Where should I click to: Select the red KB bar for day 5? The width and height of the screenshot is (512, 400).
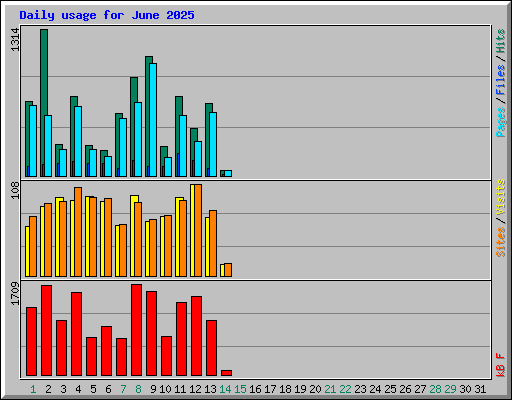coord(92,357)
